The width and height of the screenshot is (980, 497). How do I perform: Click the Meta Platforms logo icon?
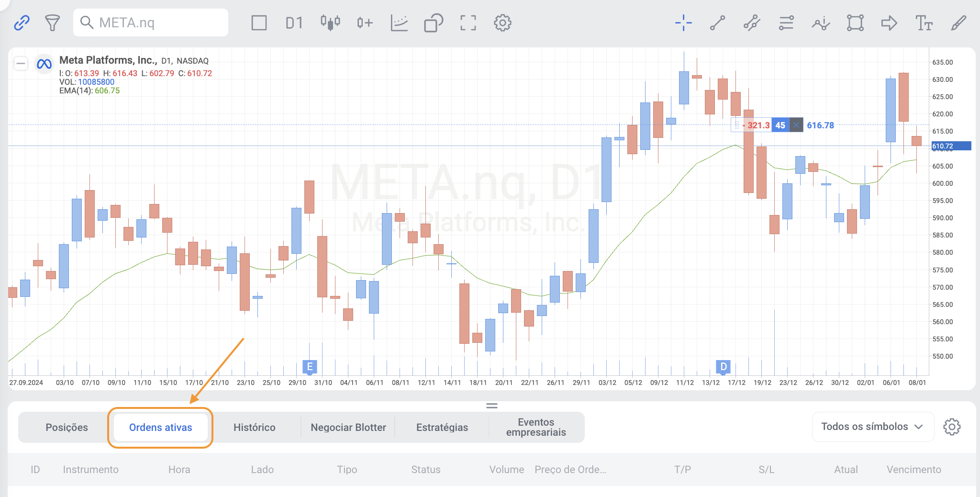(x=44, y=63)
